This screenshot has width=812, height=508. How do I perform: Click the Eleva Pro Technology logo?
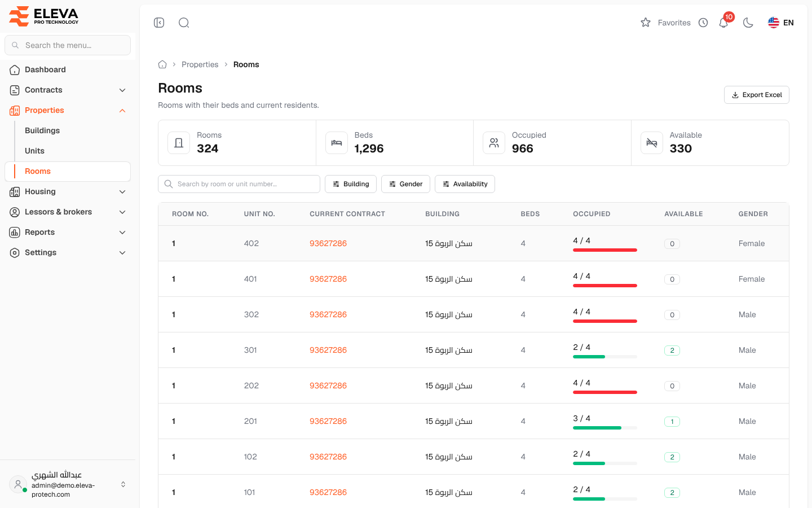44,16
